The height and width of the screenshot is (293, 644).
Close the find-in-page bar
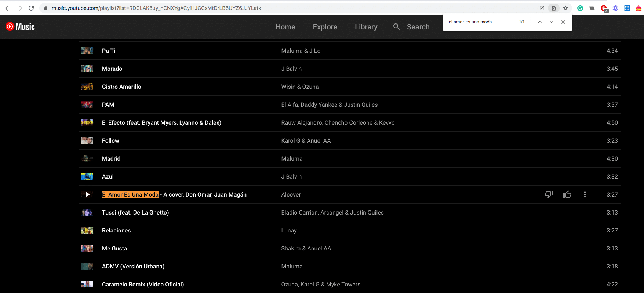563,22
